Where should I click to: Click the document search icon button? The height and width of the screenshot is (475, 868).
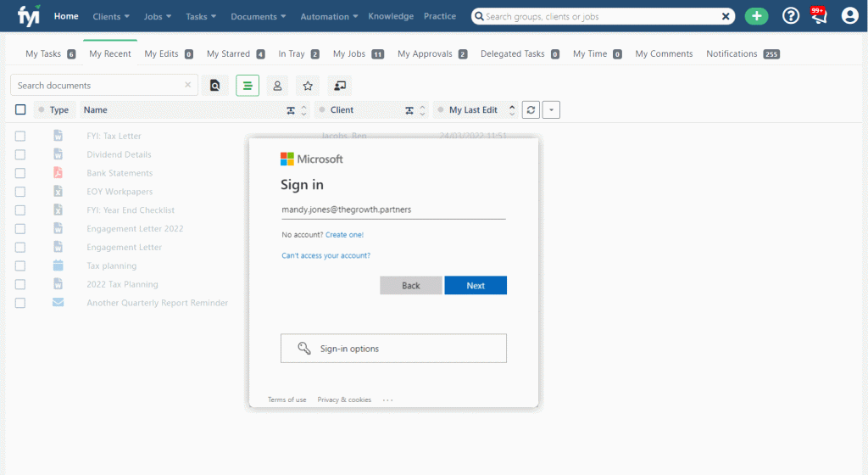tap(214, 86)
